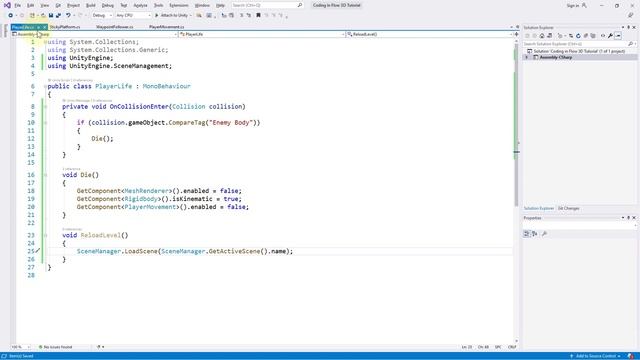
Task: Open the Assembly-CSharp project navigation dropdown
Action: 95,34
